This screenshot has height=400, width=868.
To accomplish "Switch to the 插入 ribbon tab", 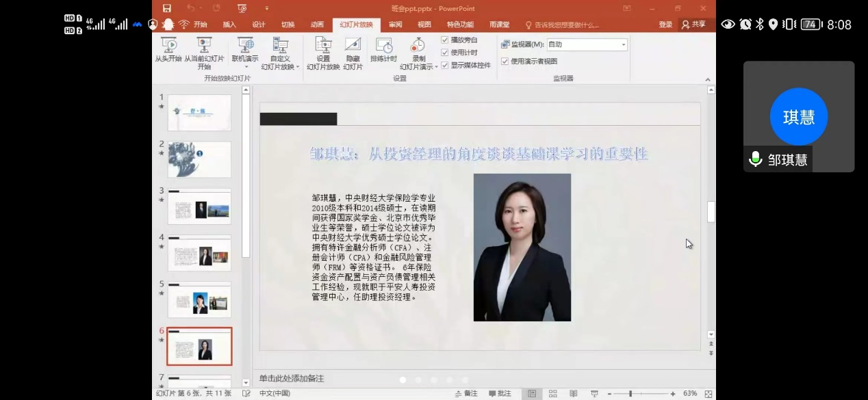I will [229, 25].
